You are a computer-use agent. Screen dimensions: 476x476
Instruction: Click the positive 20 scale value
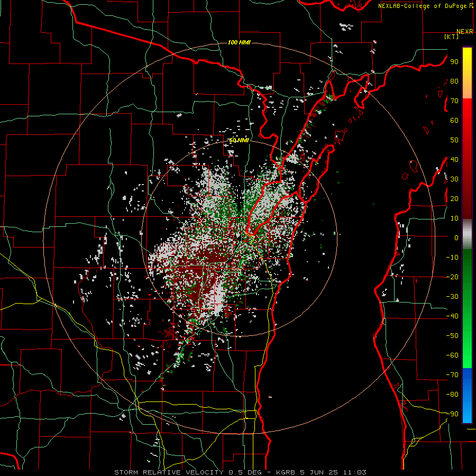454,199
